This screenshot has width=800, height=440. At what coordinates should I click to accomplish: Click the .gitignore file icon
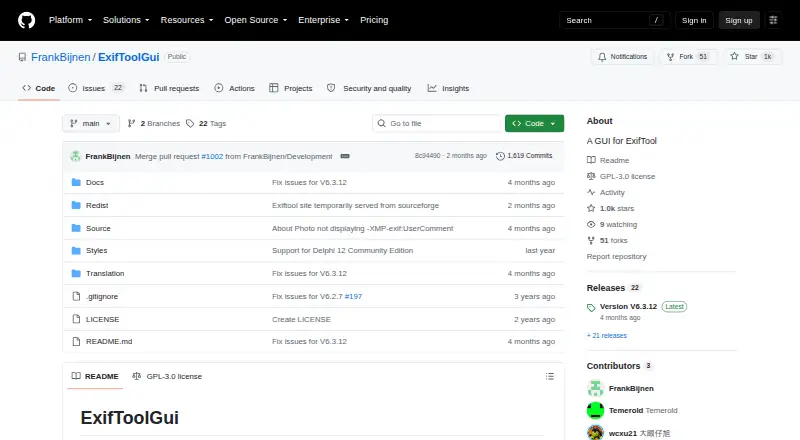(76, 297)
